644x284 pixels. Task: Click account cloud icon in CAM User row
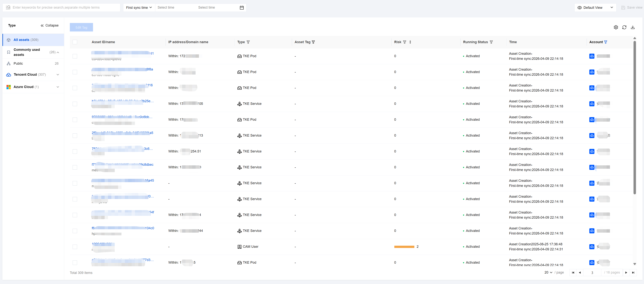click(591, 247)
